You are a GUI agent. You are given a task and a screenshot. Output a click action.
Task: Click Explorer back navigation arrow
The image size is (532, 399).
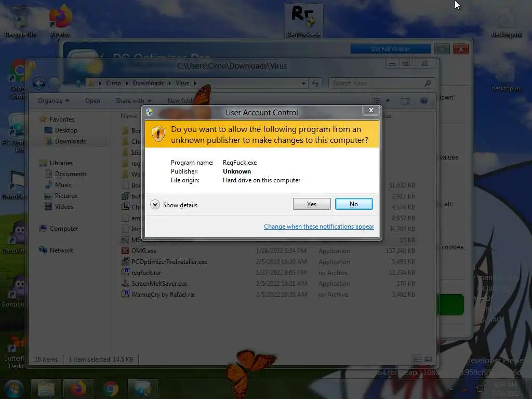pyautogui.click(x=39, y=83)
